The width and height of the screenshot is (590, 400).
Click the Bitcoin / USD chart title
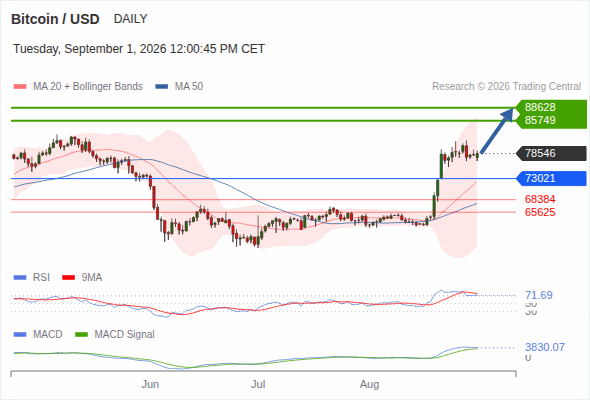pyautogui.click(x=55, y=19)
